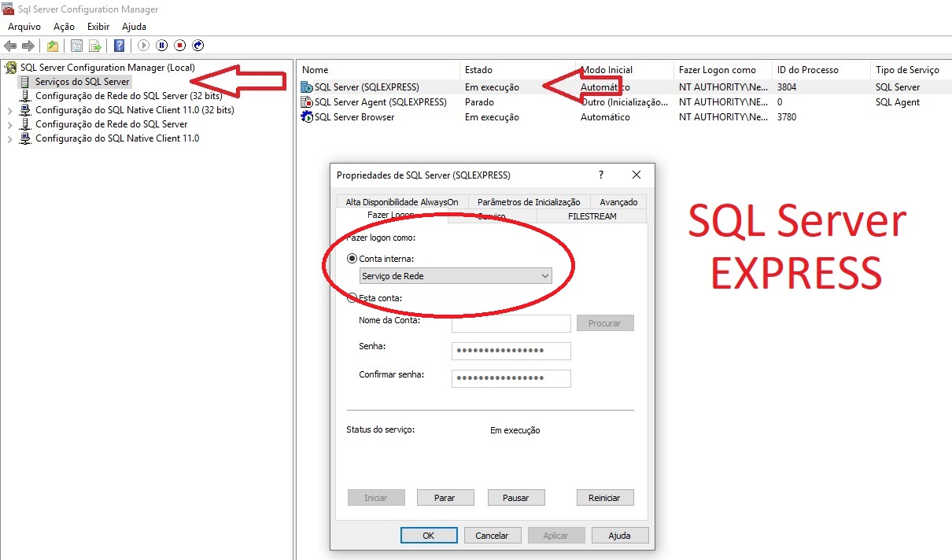Click the Nome da Conta input field
The image size is (952, 560).
[511, 323]
